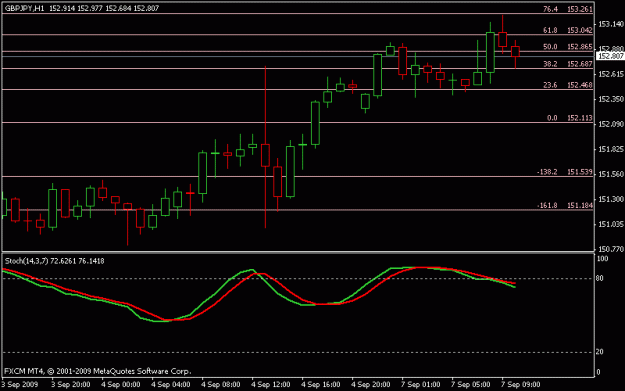Click price axis value 150.770

tap(611, 250)
